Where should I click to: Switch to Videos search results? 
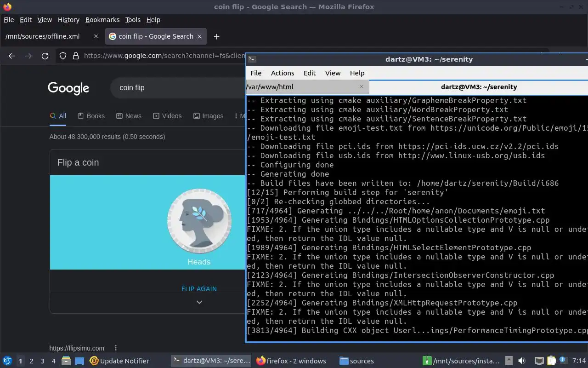tap(167, 116)
